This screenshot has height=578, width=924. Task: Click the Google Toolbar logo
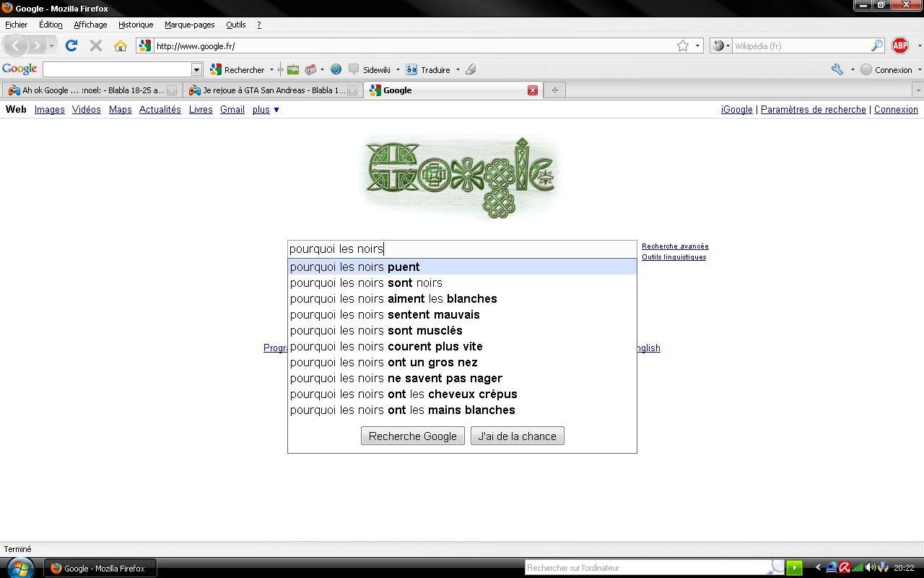tap(19, 69)
